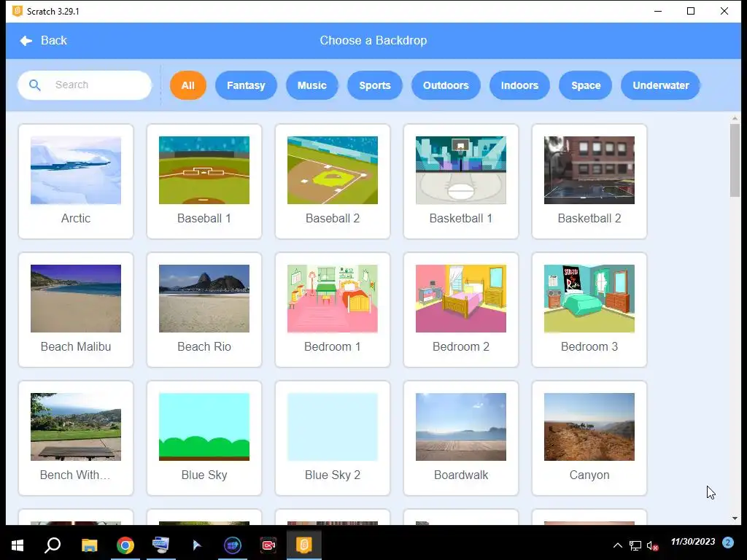Choose the Baseball 1 backdrop
Image resolution: width=747 pixels, height=560 pixels.
pyautogui.click(x=204, y=182)
